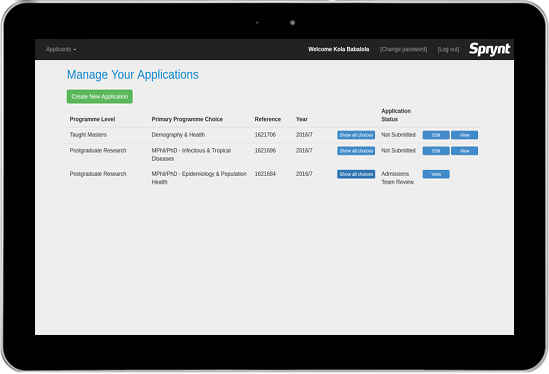Screen dimensions: 549x374
Task: Click Postgraduate Research for reference 1621684
Action: 98,174
